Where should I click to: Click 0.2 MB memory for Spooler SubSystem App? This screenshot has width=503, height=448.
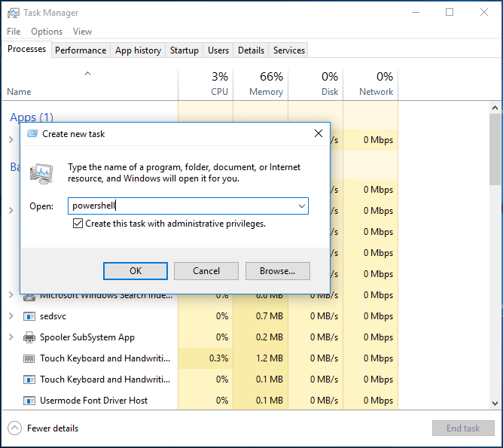click(270, 337)
